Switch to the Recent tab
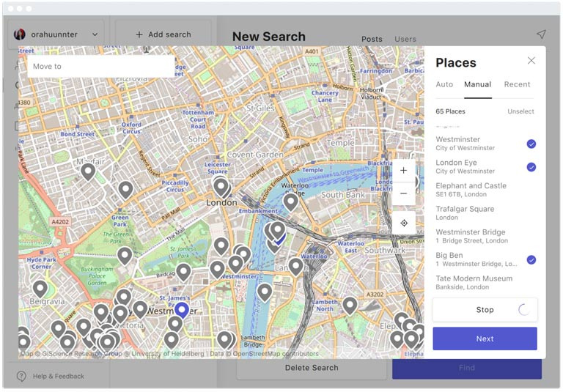This screenshot has height=392, width=563. pos(517,84)
